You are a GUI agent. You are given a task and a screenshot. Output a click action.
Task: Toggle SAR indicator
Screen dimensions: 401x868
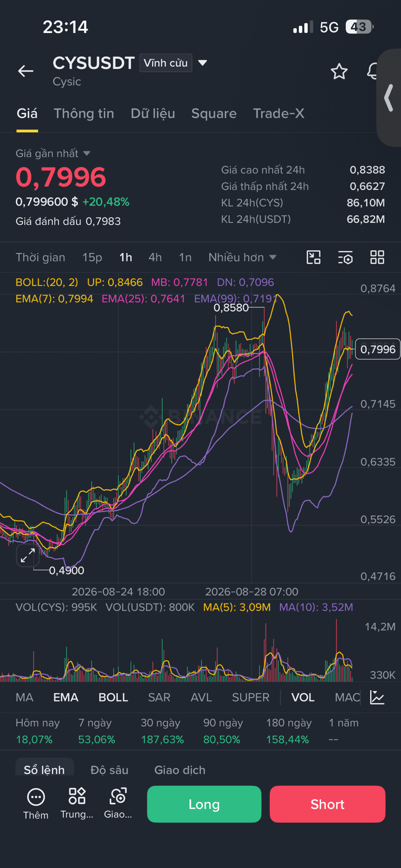tap(159, 697)
